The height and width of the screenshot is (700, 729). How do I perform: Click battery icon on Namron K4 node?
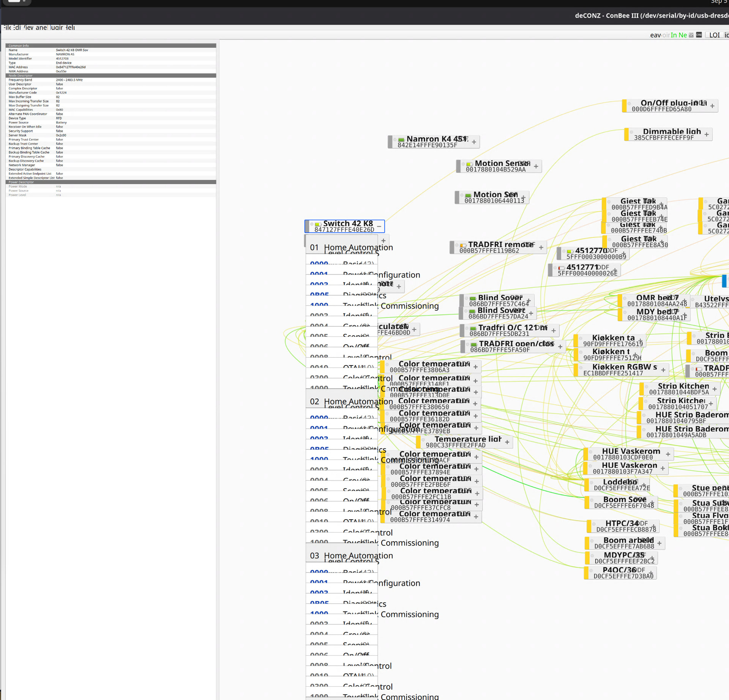point(401,140)
